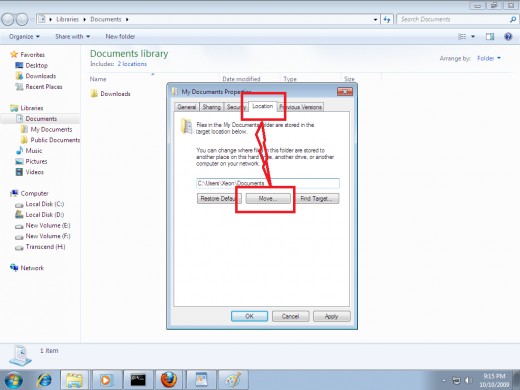
Task: Click the network tray icon
Action: pos(456,380)
